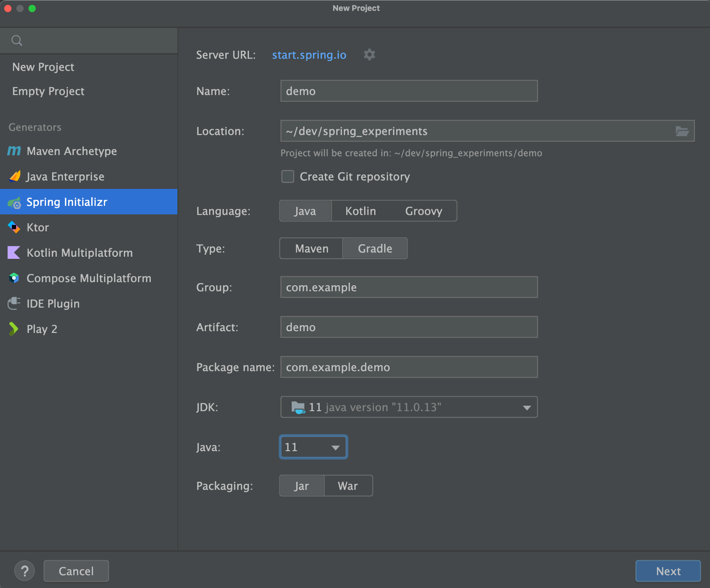The image size is (710, 588).
Task: Click the IDE Plugin plug icon
Action: tap(14, 303)
